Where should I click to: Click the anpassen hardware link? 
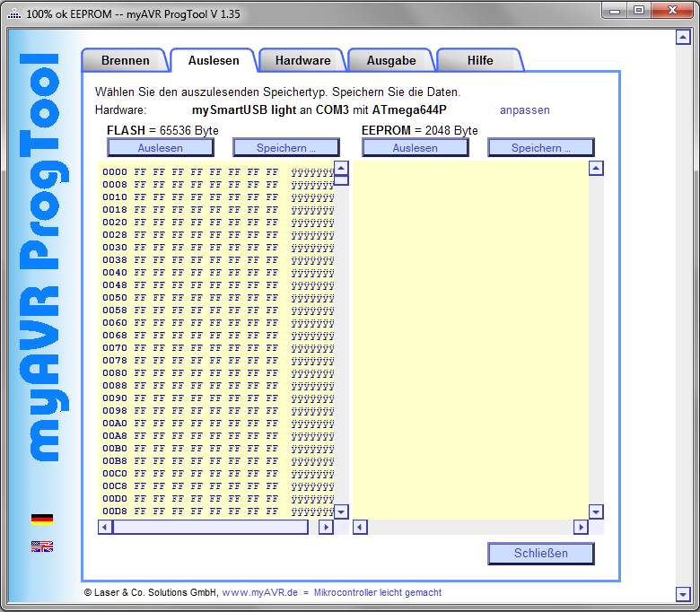pyautogui.click(x=525, y=110)
